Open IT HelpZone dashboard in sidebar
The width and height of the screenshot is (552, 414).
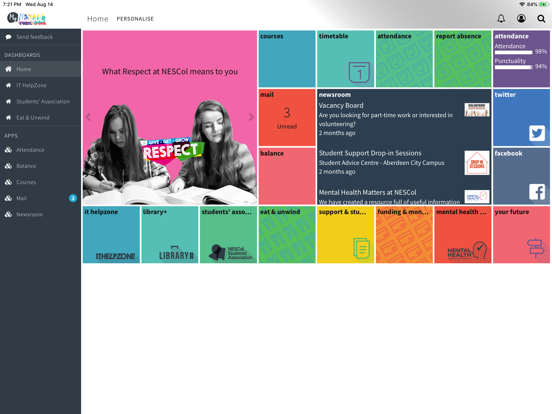(x=40, y=85)
